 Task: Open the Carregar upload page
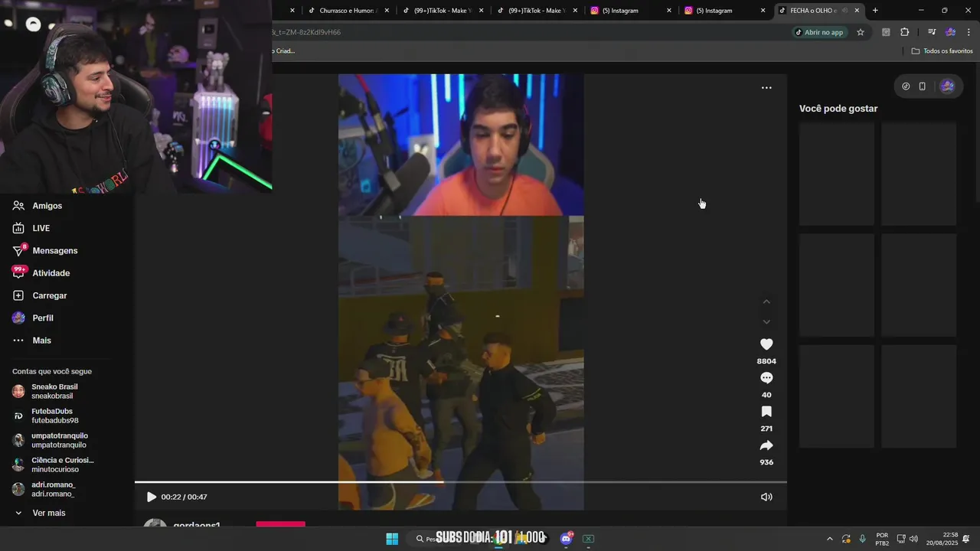click(50, 295)
